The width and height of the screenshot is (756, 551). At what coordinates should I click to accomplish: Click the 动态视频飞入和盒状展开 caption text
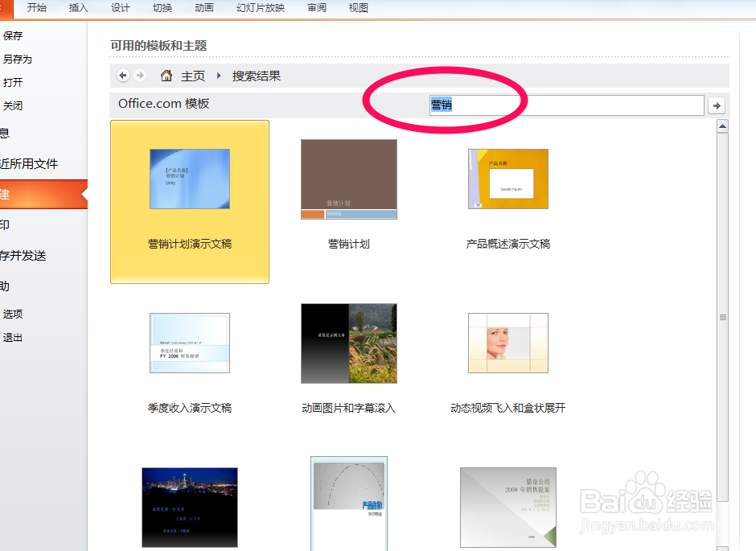click(x=508, y=408)
